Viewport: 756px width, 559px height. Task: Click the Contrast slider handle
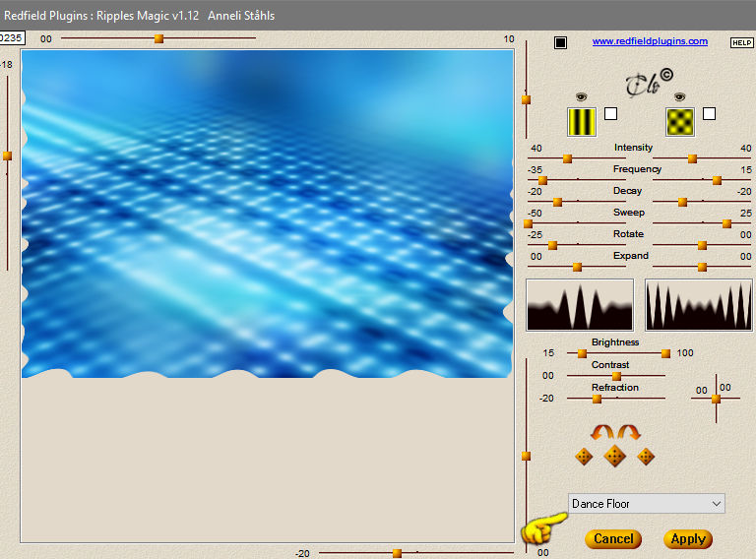pyautogui.click(x=616, y=376)
